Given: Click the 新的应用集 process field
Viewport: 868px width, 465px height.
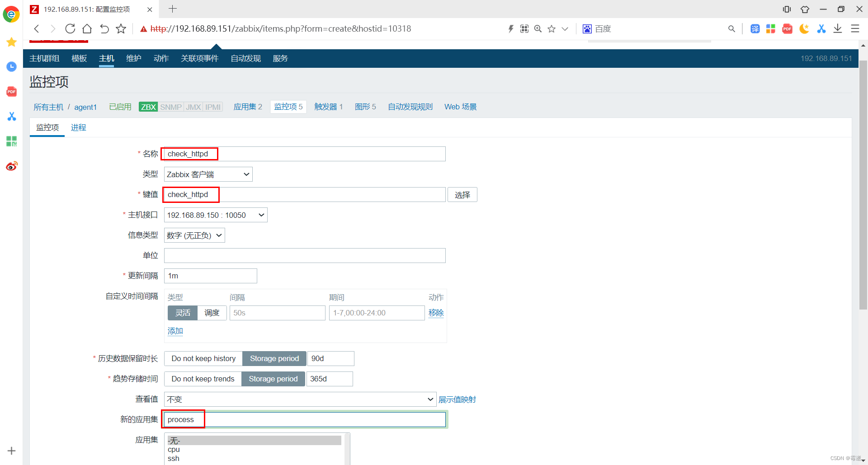Looking at the screenshot, I should (305, 419).
